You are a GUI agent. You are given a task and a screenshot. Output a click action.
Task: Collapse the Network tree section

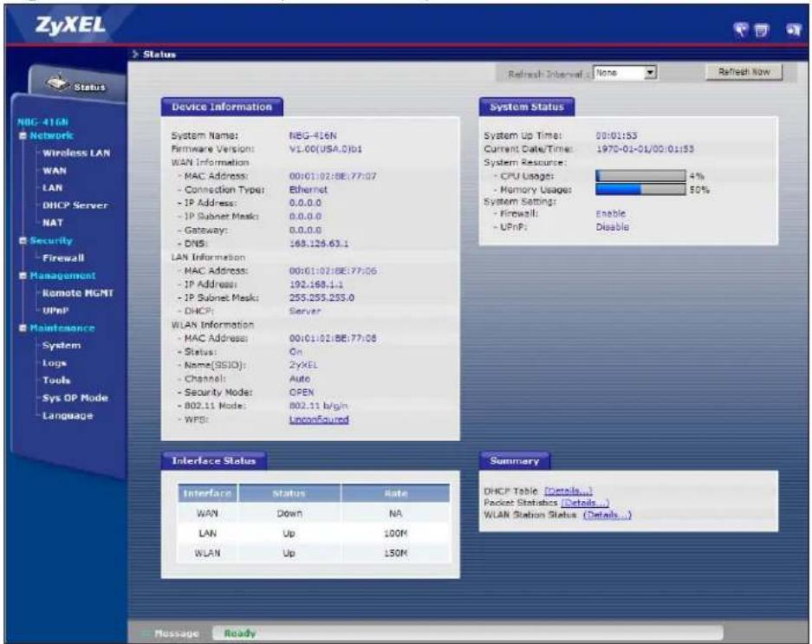(x=23, y=136)
